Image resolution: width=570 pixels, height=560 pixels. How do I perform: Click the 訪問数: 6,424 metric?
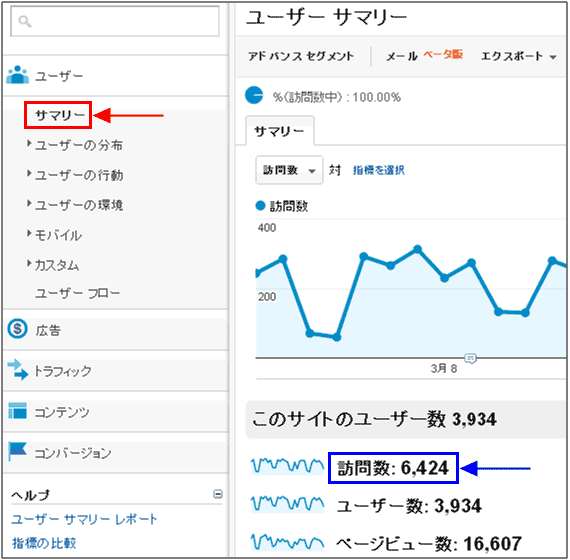pos(393,468)
